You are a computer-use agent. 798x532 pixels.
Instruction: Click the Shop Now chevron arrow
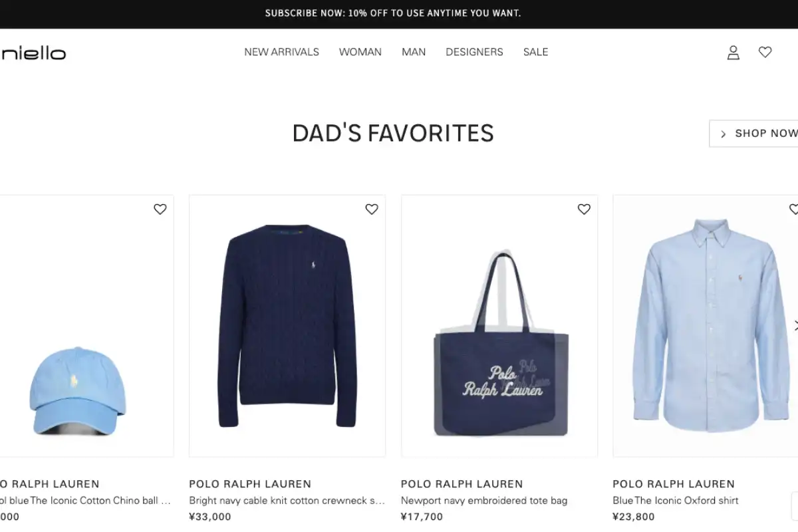(724, 134)
